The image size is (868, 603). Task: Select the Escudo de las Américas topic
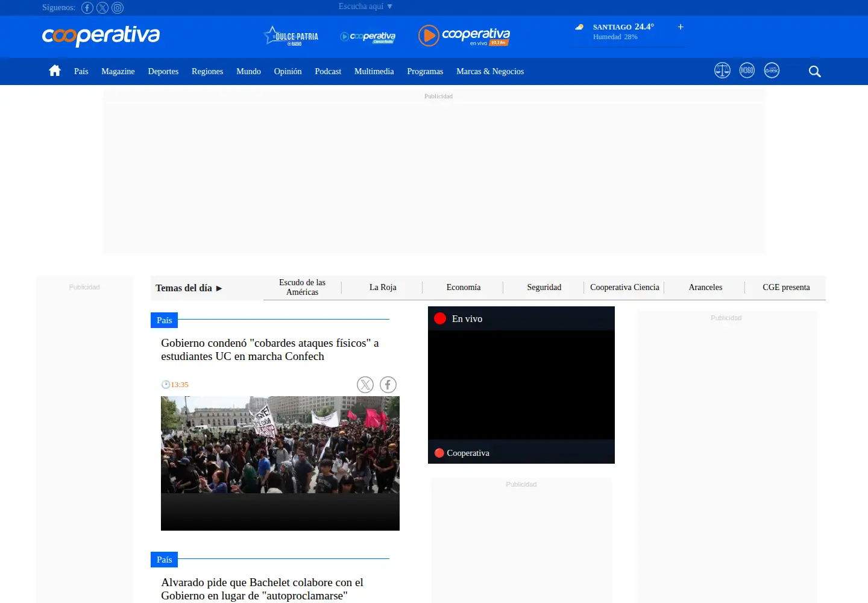302,287
